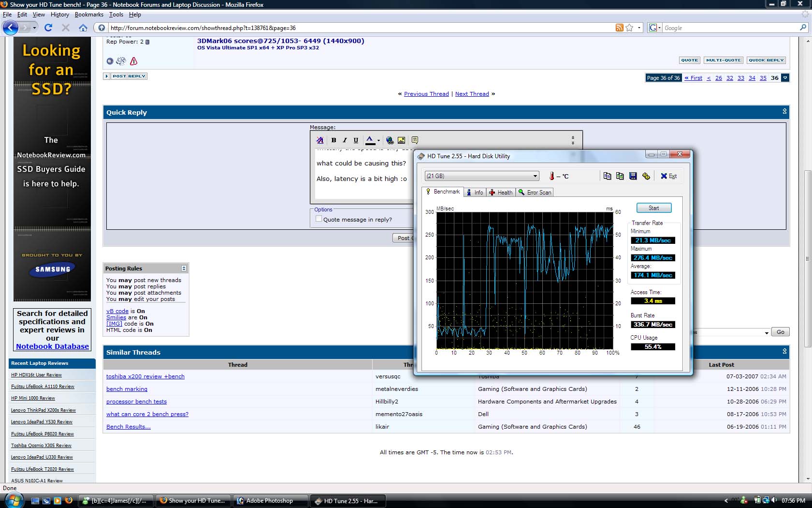Click Show Desktop quick launch icon

pos(35,501)
